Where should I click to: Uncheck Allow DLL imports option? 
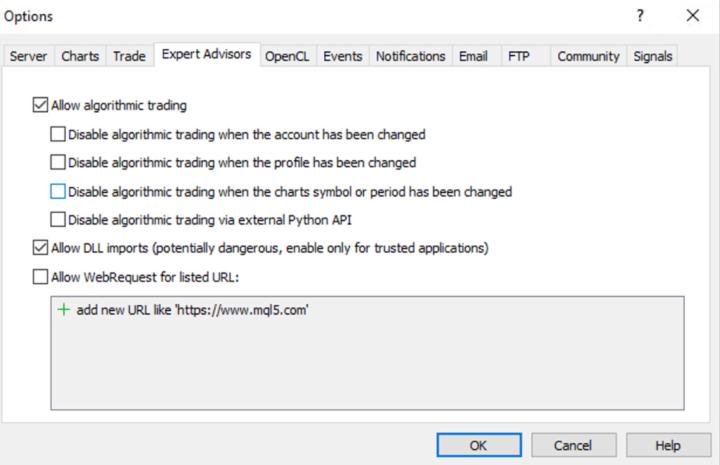pos(40,247)
